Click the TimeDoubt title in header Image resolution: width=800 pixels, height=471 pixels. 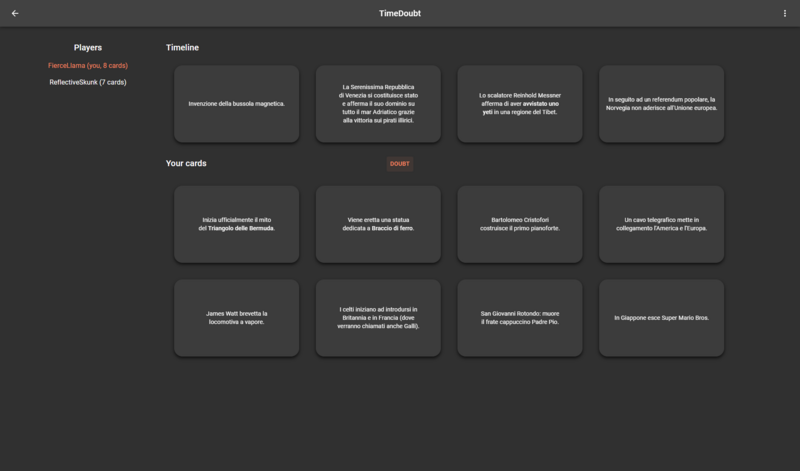coord(400,13)
